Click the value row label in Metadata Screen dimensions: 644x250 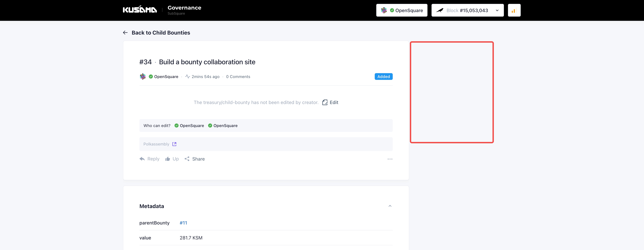145,238
